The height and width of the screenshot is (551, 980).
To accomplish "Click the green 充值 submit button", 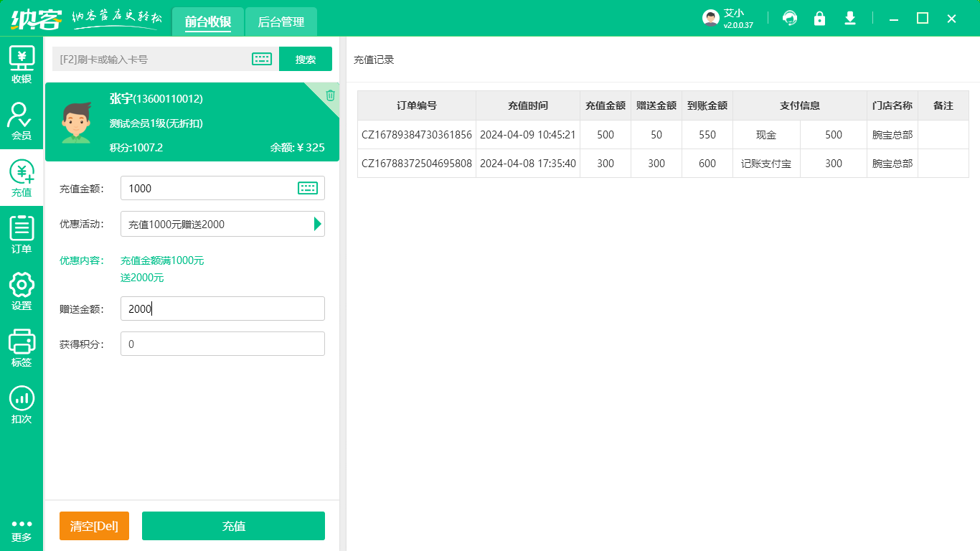I will [x=233, y=526].
